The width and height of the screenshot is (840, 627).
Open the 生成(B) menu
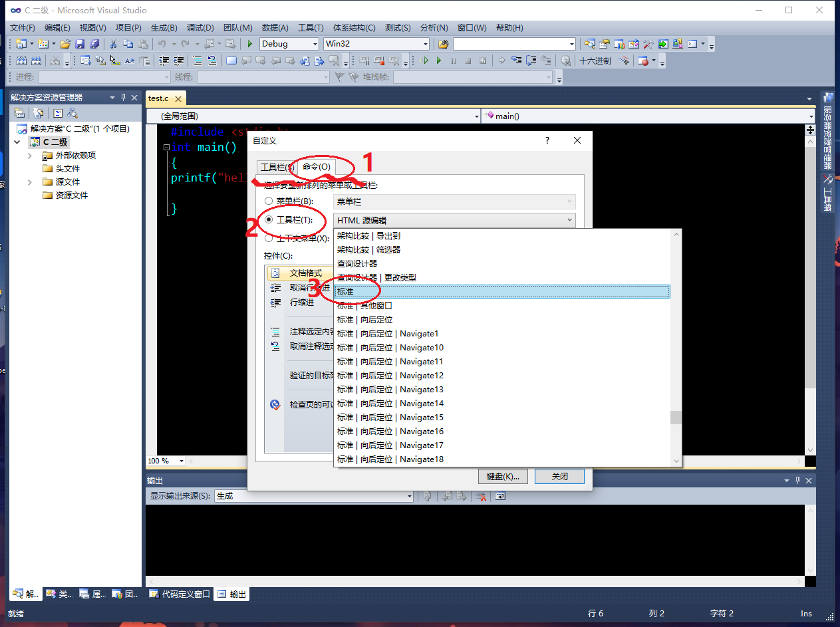click(x=164, y=27)
